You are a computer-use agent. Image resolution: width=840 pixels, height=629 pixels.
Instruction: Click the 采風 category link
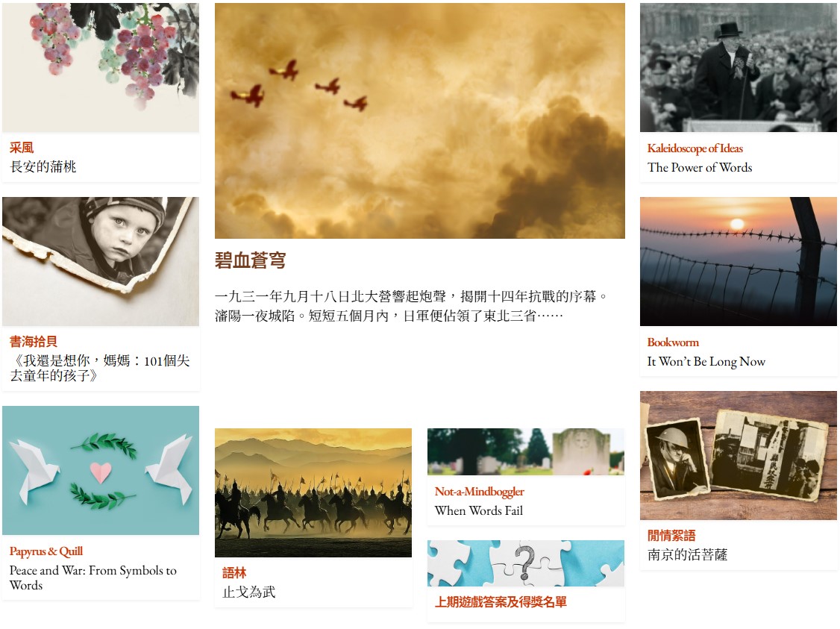pos(22,148)
